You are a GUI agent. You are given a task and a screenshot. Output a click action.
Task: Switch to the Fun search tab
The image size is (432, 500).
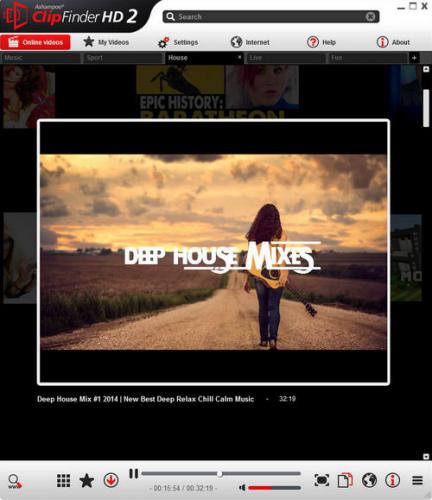point(368,58)
